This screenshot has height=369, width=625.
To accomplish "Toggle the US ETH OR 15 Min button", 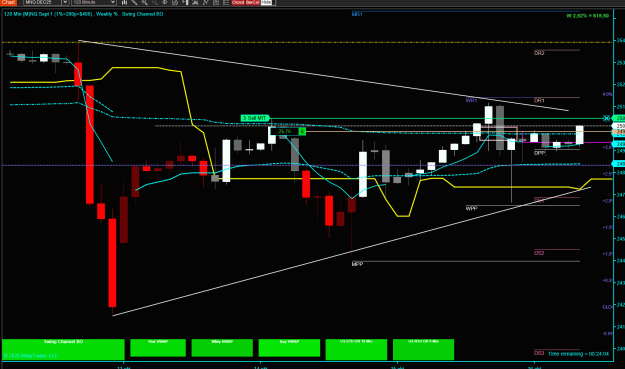I will [356, 349].
